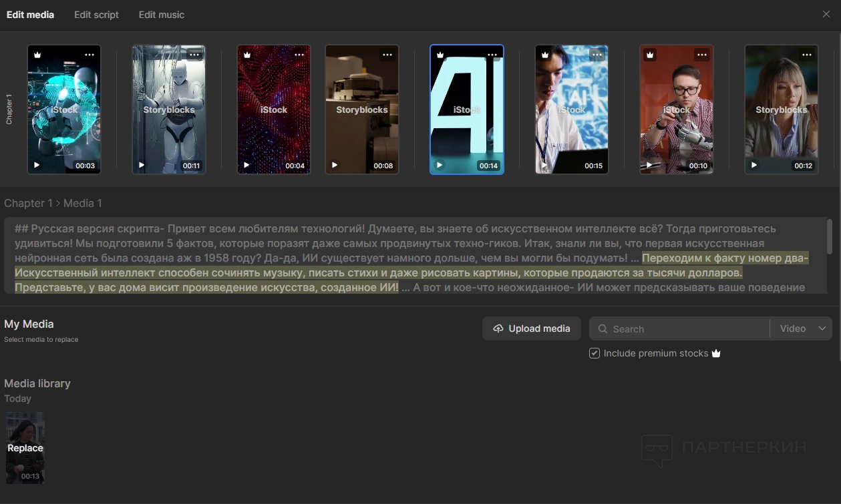Screen dimensions: 841x504
Task: Replace media with 00:13 library clip
Action: [x=25, y=448]
